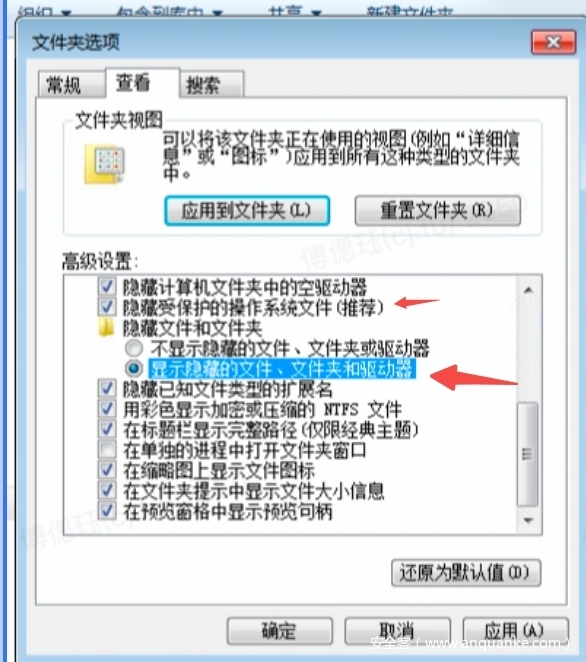Screen dimensions: 586x662
Task: Toggle 隐藏计算机文件夹中的空驱动器 checkbox
Action: click(107, 287)
